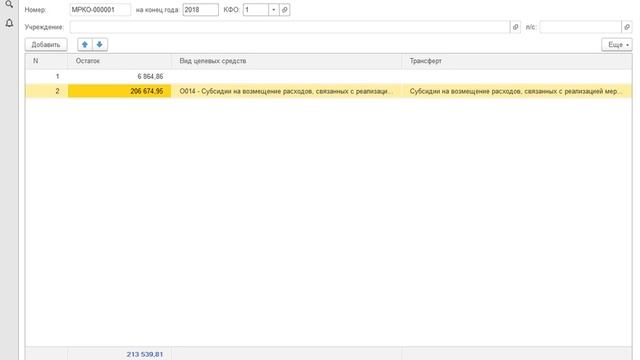Select the cell 6 864,86
Screen dimensions: 640x360
coord(120,76)
